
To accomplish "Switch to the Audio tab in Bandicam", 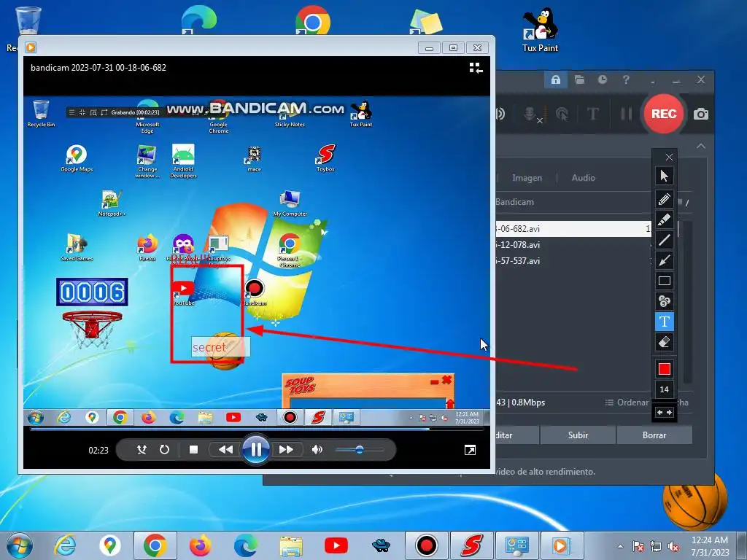I will pyautogui.click(x=583, y=178).
